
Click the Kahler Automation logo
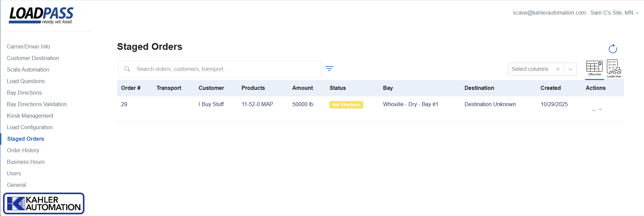pos(44,203)
